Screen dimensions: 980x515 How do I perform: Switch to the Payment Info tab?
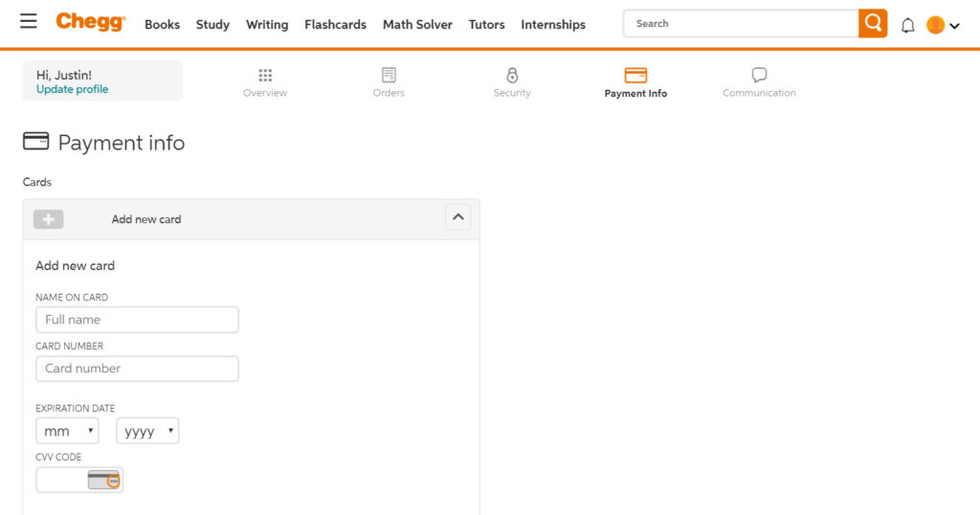point(635,82)
